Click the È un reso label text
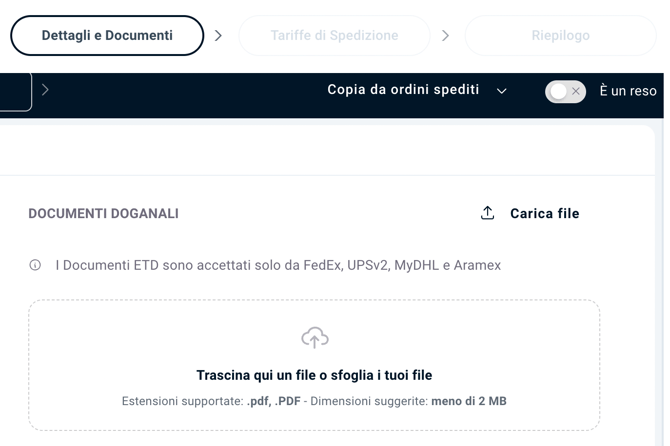 click(628, 91)
